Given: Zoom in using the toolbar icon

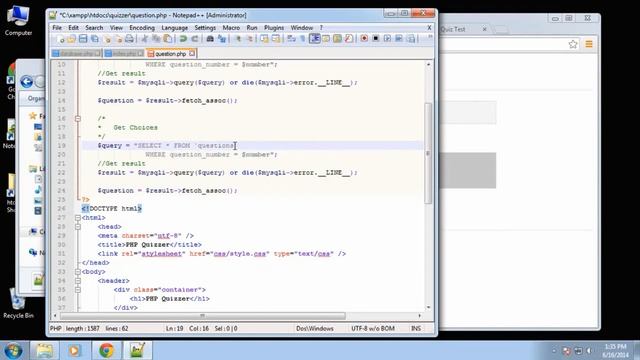Looking at the screenshot, I should [x=238, y=39].
